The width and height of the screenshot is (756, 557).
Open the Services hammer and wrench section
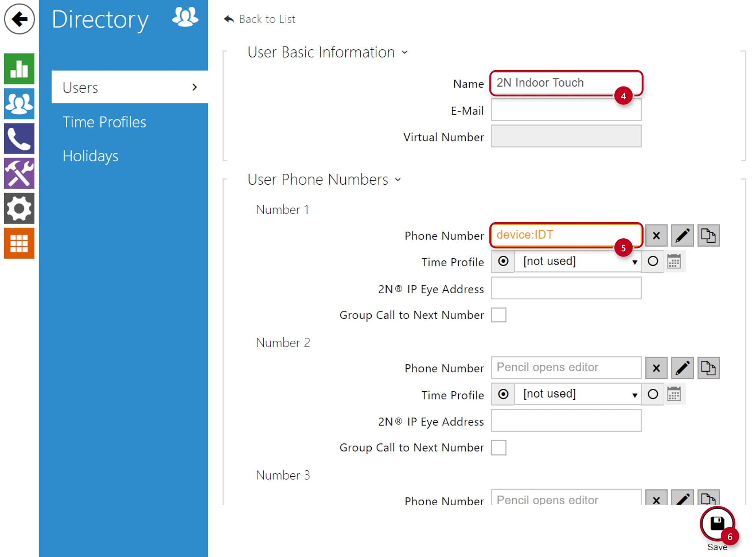click(x=19, y=173)
